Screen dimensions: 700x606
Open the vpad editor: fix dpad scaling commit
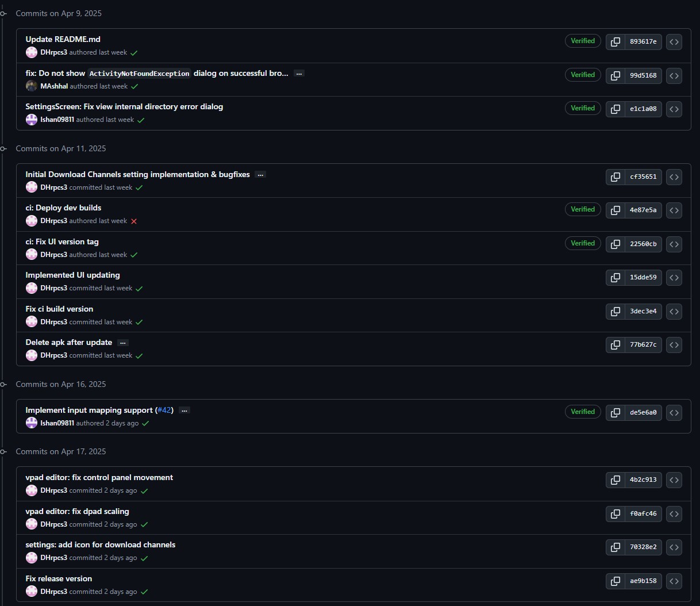[x=77, y=511]
